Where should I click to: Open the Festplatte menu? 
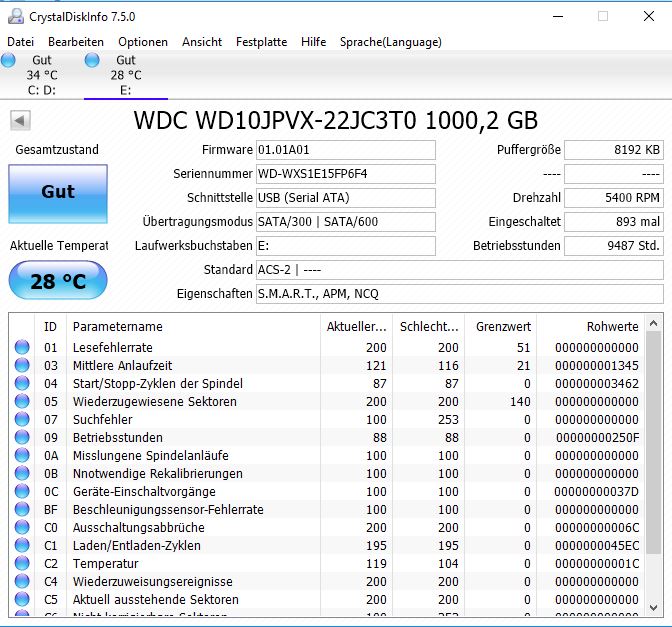tap(261, 42)
